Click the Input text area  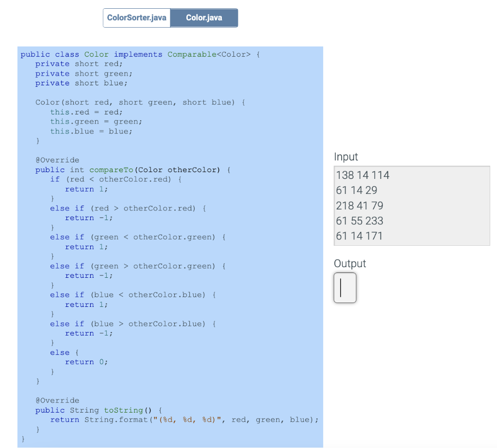click(412, 205)
